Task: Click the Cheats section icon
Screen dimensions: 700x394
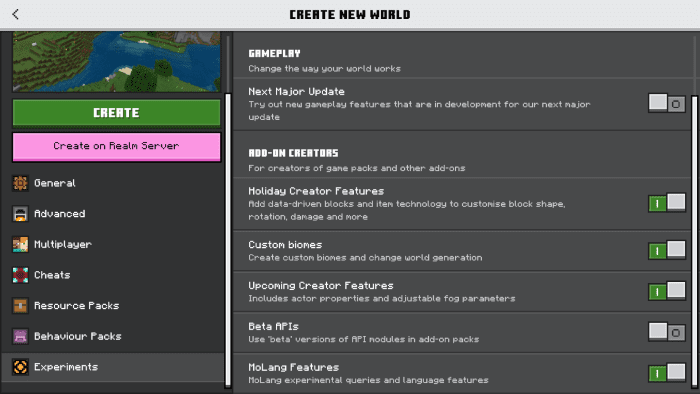Action: (x=20, y=275)
